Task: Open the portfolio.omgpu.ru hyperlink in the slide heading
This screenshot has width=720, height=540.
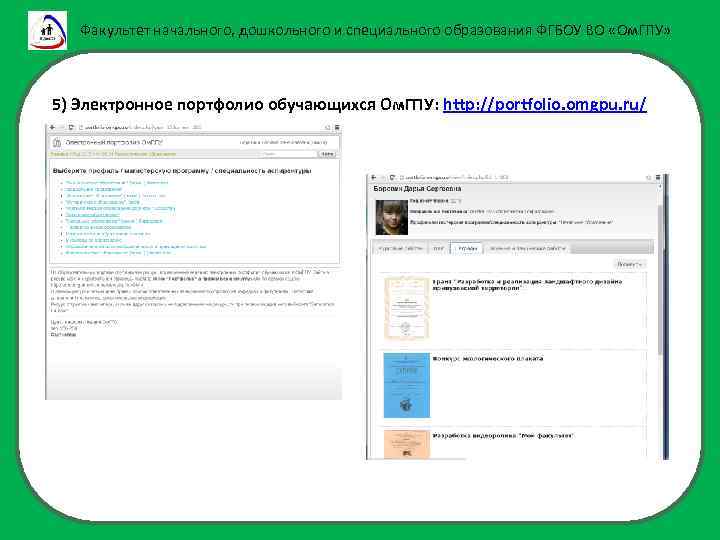Action: click(x=545, y=104)
